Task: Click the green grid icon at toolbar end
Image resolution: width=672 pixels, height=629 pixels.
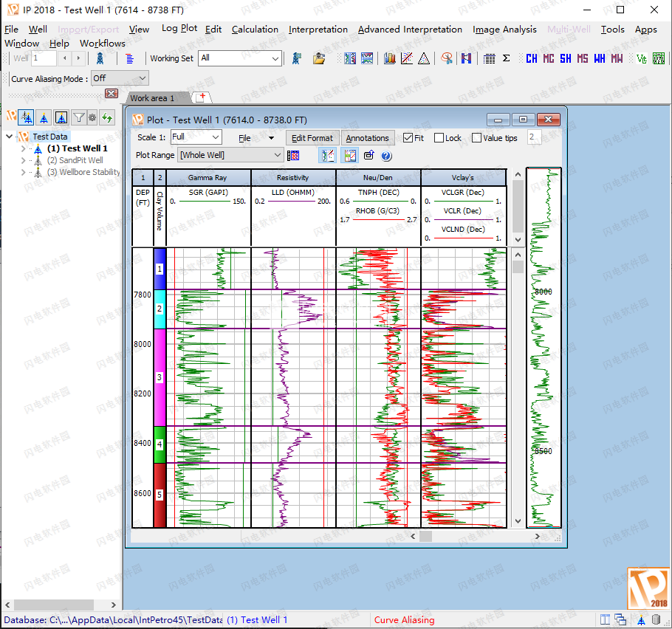Action: [x=659, y=59]
